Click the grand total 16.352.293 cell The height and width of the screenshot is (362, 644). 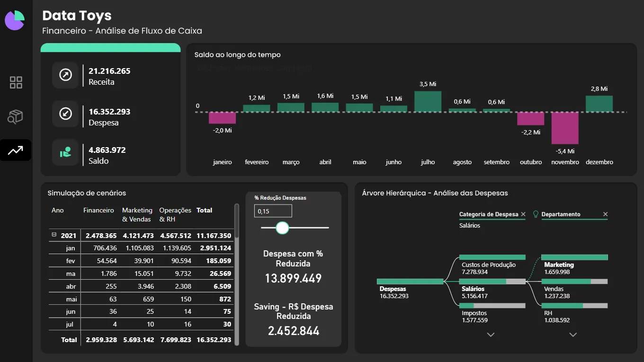click(x=214, y=340)
